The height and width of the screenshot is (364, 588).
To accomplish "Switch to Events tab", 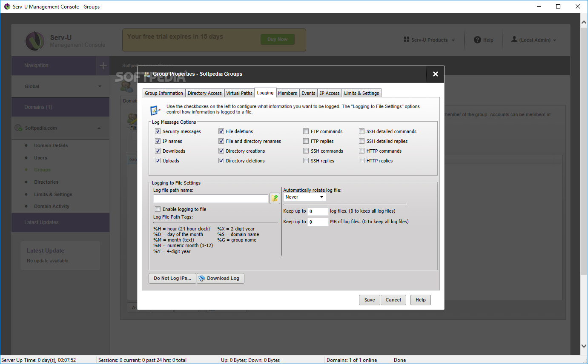I will pyautogui.click(x=309, y=93).
